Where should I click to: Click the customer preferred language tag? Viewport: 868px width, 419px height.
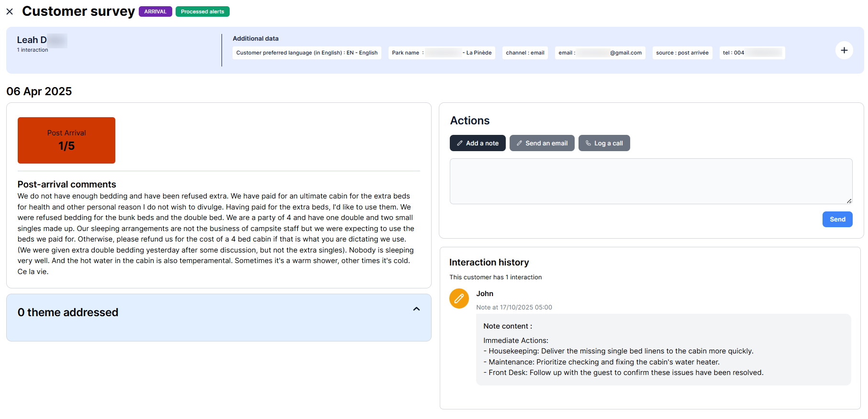pos(307,53)
